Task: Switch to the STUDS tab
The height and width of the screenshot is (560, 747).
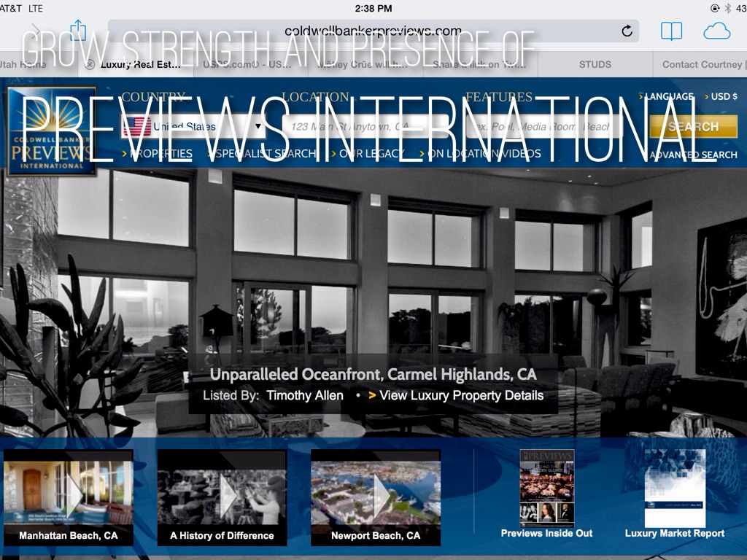Action: click(595, 64)
